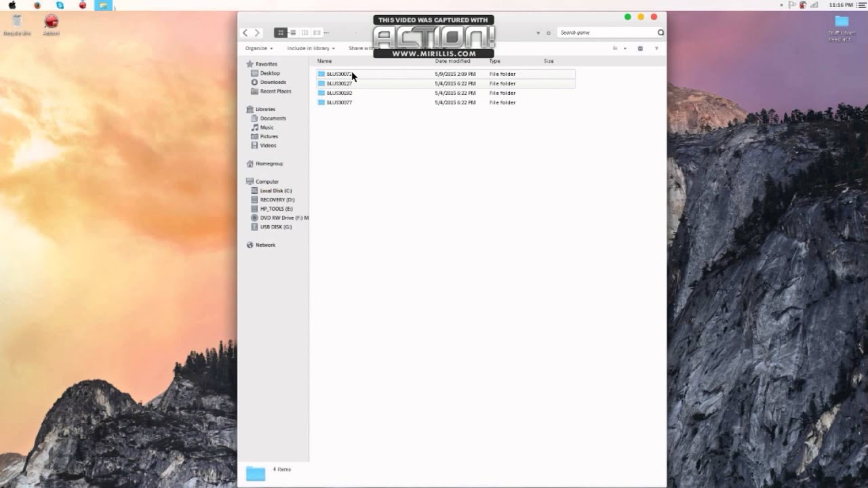The image size is (868, 488).
Task: Open the Documents library
Action: coord(273,118)
